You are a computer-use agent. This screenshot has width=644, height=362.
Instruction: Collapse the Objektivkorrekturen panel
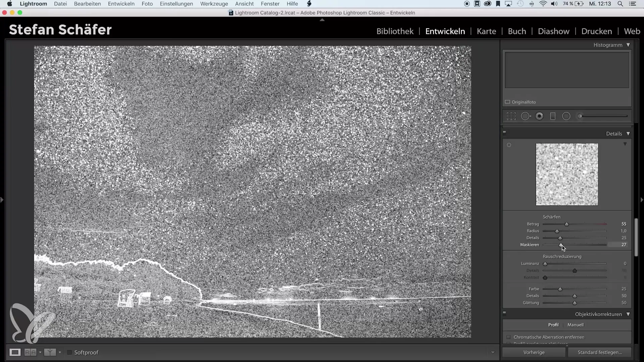[628, 314]
